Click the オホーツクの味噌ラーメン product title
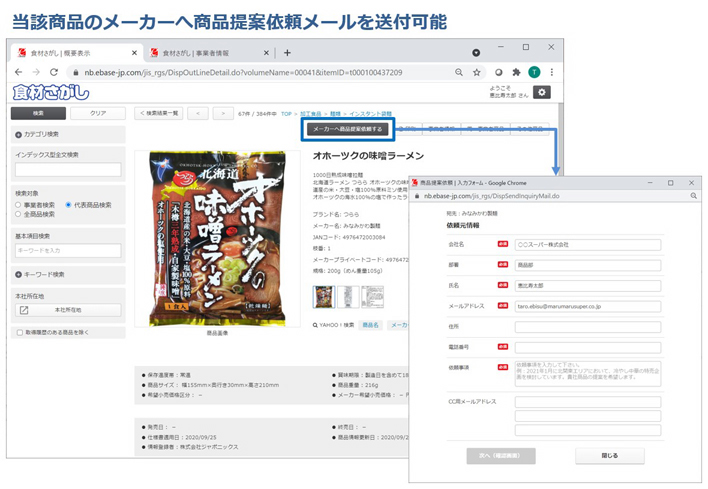The height and width of the screenshot is (489, 708). click(x=368, y=156)
